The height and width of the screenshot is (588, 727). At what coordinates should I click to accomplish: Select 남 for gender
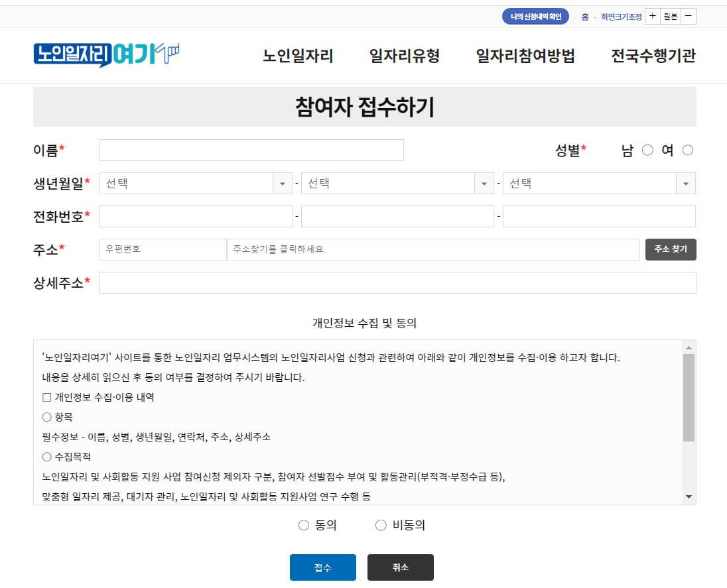[x=647, y=150]
